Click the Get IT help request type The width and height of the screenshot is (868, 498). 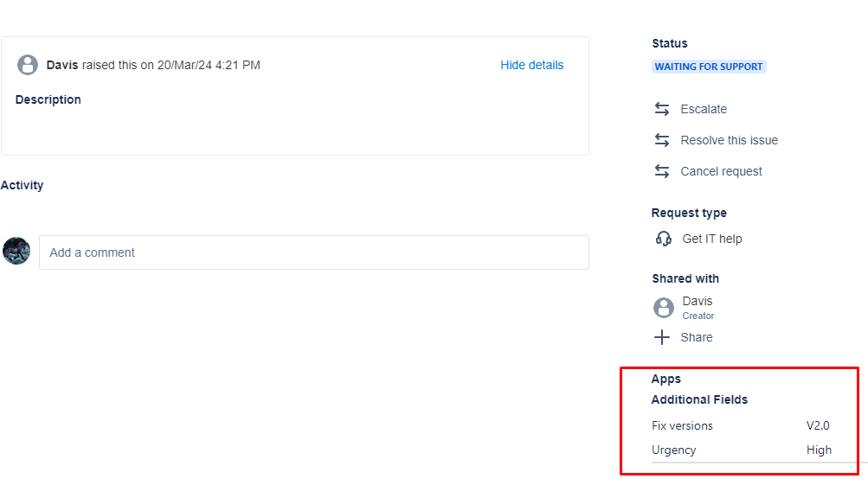coord(712,239)
